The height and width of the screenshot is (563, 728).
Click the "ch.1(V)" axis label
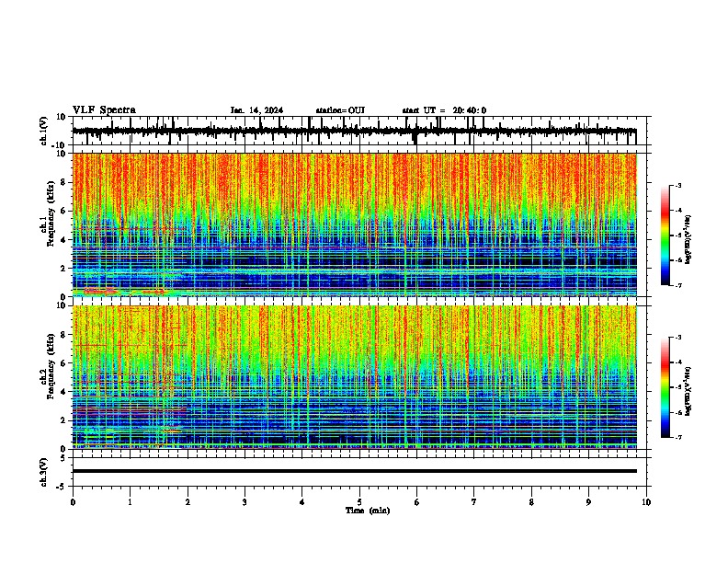point(44,131)
